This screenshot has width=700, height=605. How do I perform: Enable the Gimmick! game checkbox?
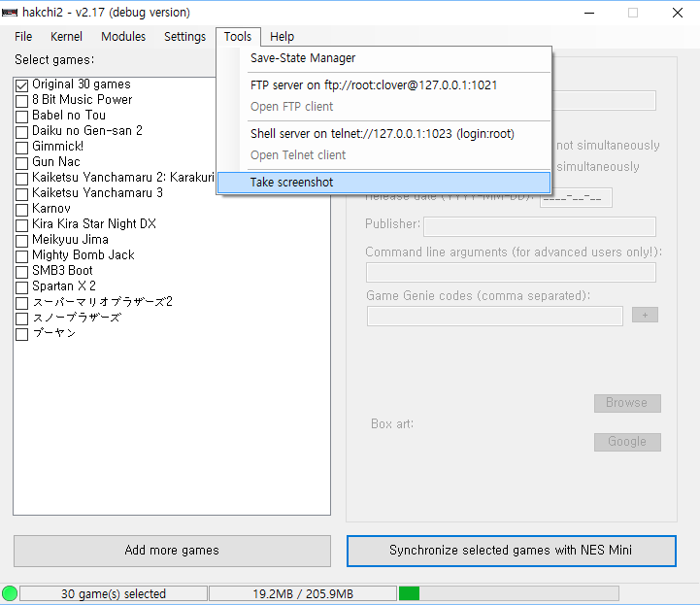tap(22, 147)
